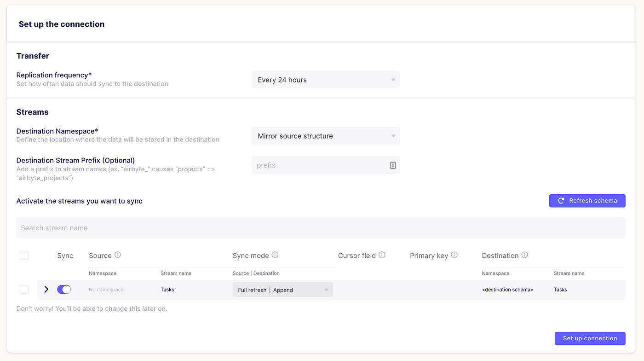Open the Destination Namespace dropdown

click(x=326, y=136)
